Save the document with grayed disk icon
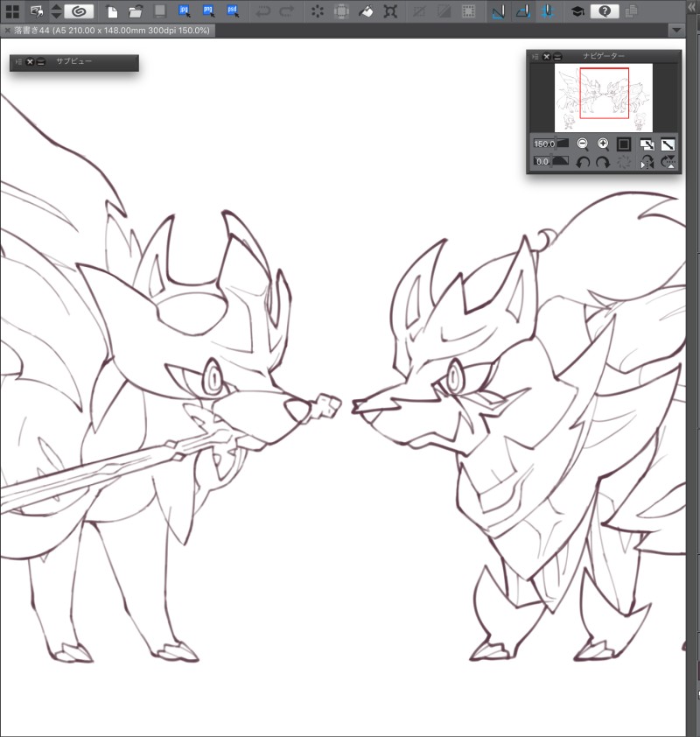 (160, 11)
